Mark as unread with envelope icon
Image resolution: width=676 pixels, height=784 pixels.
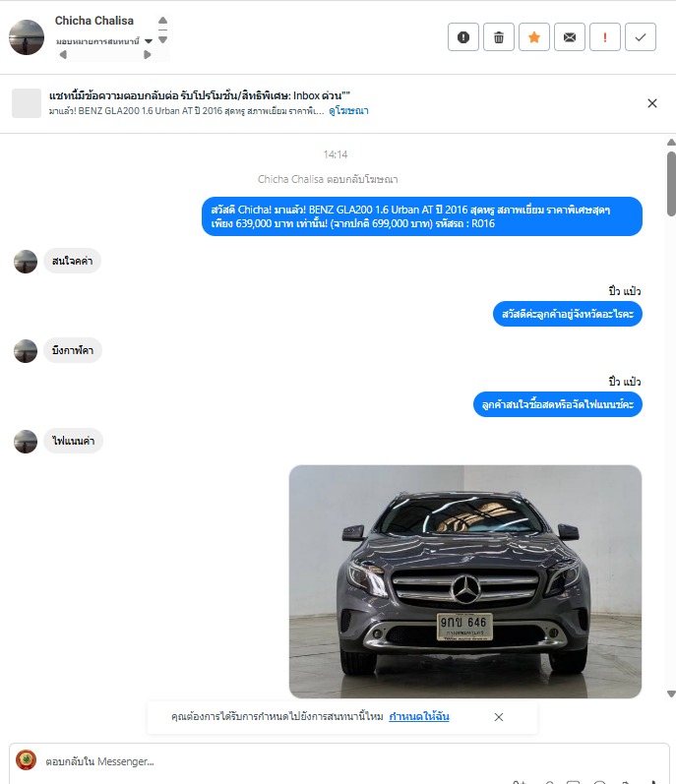point(570,37)
